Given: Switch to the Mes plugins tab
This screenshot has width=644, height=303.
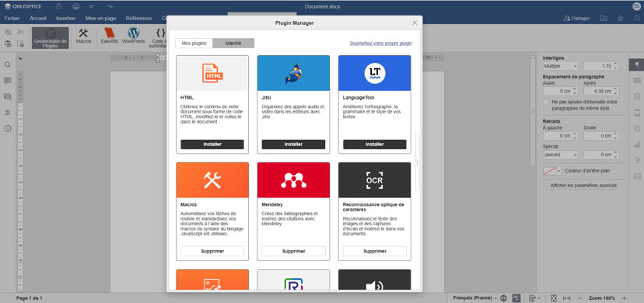Looking at the screenshot, I should pos(194,43).
